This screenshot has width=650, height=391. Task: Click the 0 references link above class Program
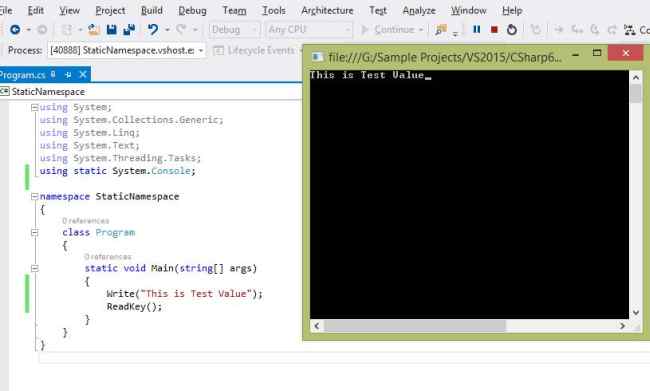point(86,221)
